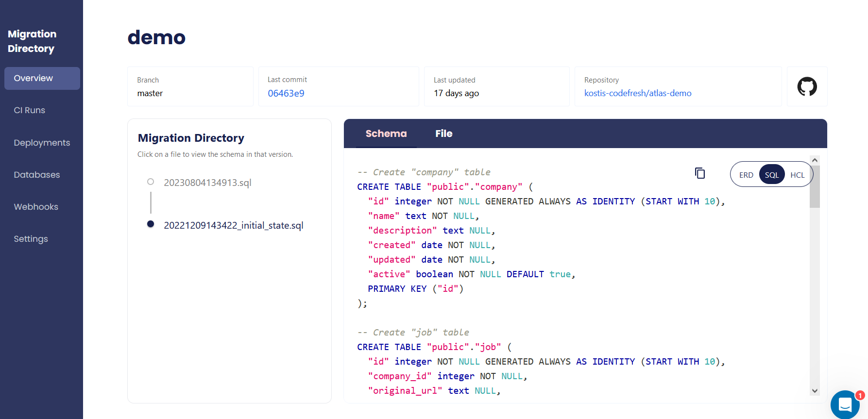Click the '"updated" date NOT NULL' line
Image resolution: width=868 pixels, height=419 pixels.
[431, 260]
